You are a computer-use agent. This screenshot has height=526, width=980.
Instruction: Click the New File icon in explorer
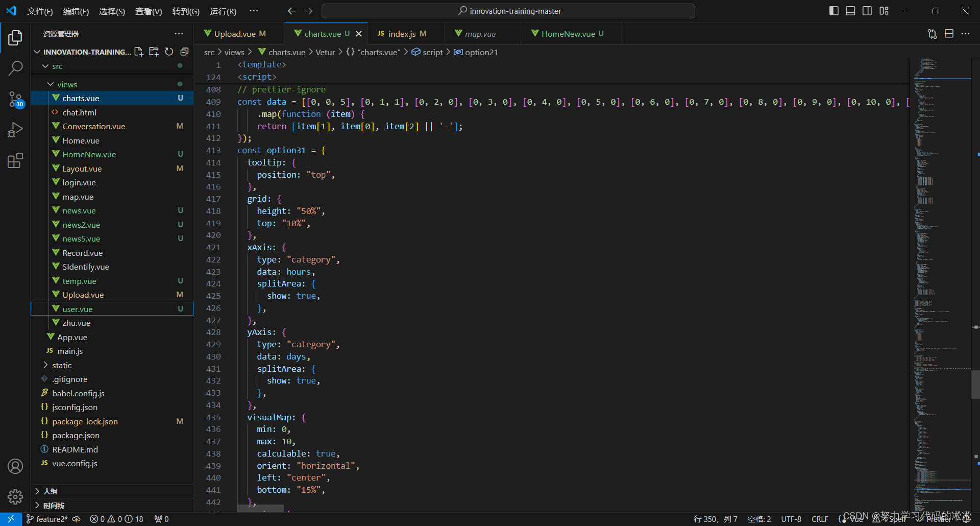click(138, 52)
